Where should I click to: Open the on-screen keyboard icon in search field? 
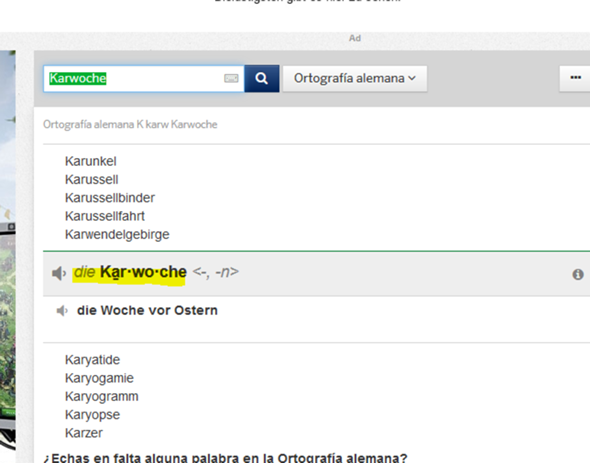[x=231, y=78]
